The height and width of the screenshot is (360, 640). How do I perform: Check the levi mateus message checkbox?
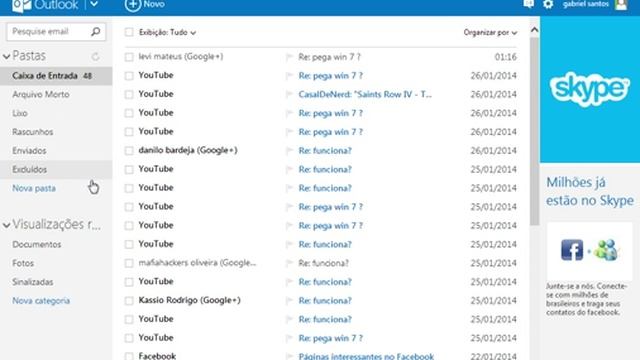coord(129,57)
